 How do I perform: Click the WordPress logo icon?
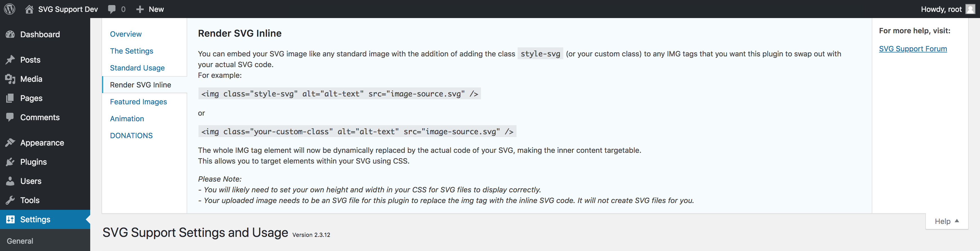10,9
